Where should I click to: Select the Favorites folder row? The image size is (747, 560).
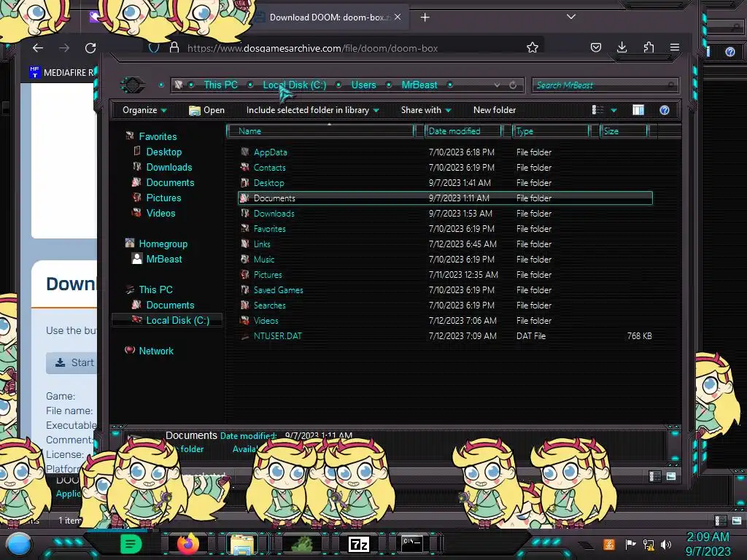point(445,228)
